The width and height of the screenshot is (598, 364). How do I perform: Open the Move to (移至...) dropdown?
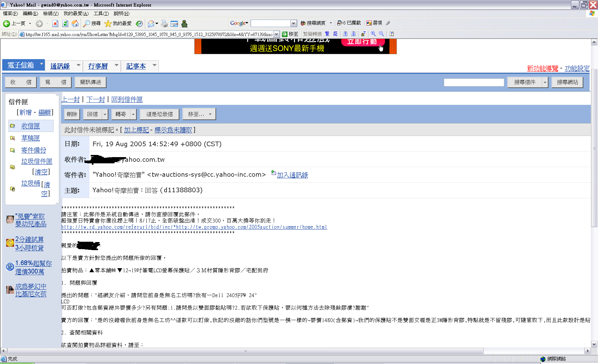(x=199, y=114)
